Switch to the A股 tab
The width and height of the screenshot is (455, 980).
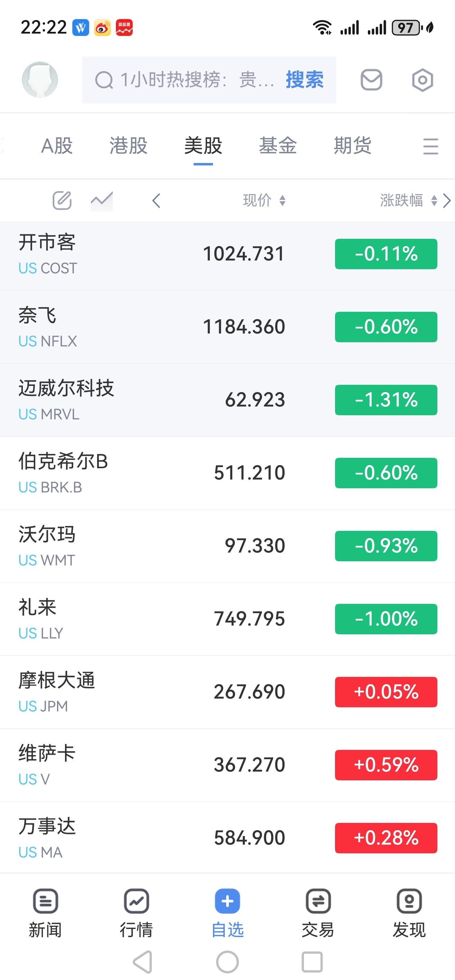pos(57,146)
